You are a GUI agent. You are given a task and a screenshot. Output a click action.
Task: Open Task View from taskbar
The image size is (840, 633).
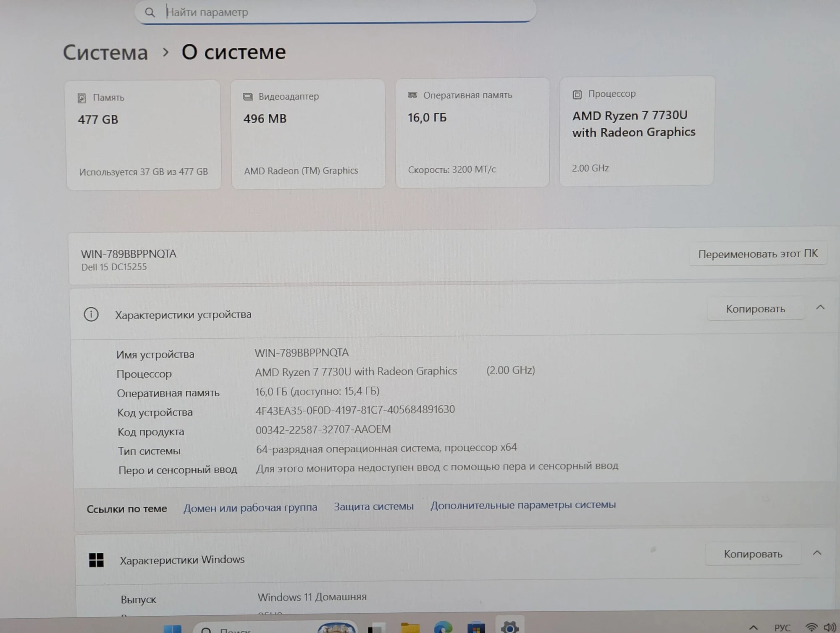coord(376,628)
